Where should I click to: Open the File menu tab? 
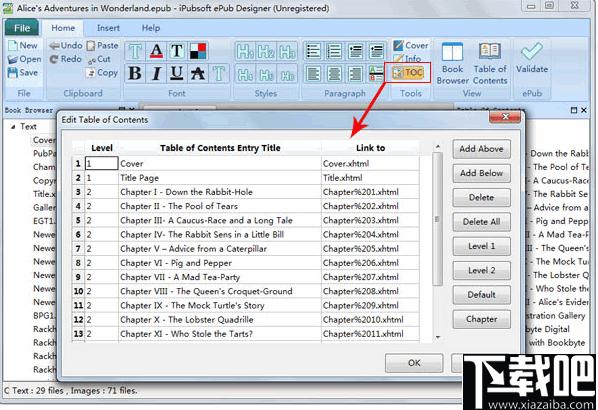point(22,28)
